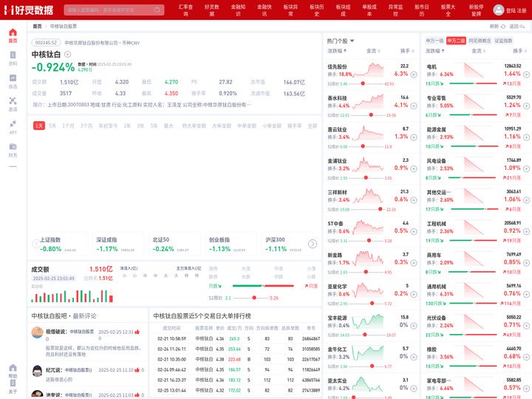Image resolution: width=532 pixels, height=399 pixels.
Task: Open the 财务 finance sidebar icon
Action: click(13, 150)
